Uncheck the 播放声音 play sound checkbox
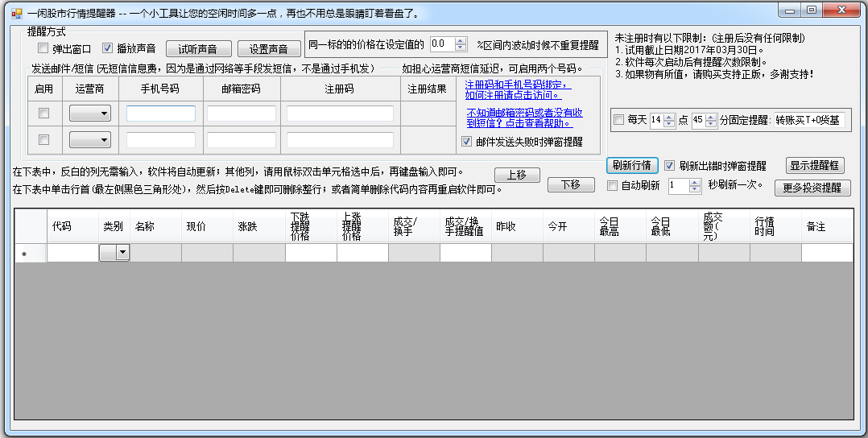 (x=108, y=48)
